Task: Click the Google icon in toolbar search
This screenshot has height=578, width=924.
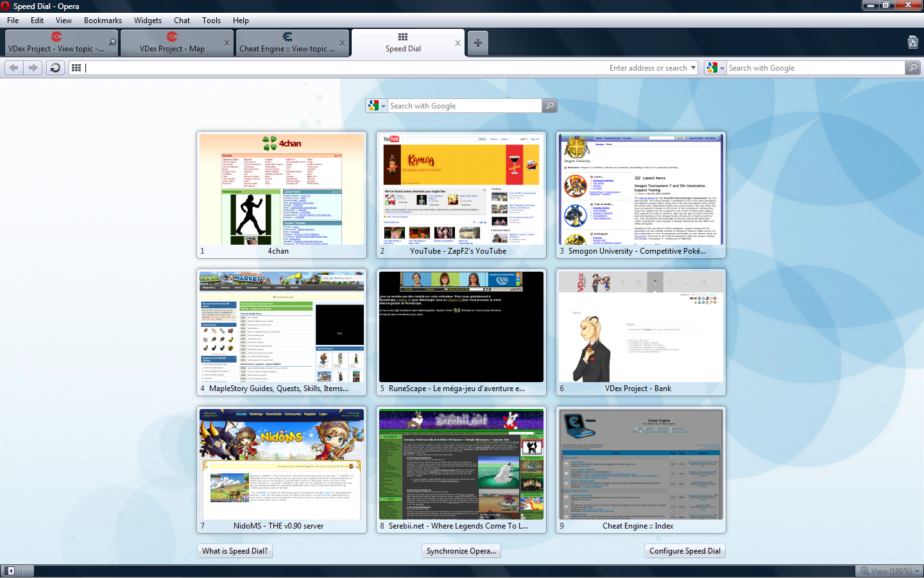Action: click(x=712, y=67)
